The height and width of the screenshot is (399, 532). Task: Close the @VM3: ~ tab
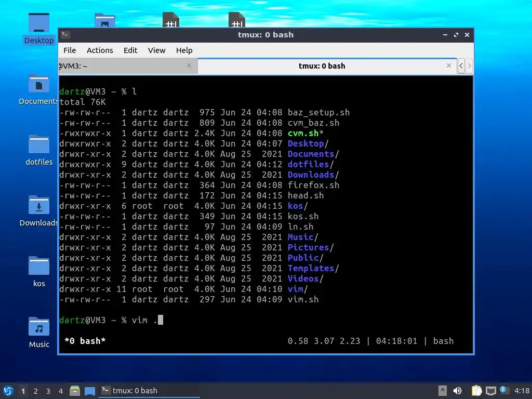point(189,65)
